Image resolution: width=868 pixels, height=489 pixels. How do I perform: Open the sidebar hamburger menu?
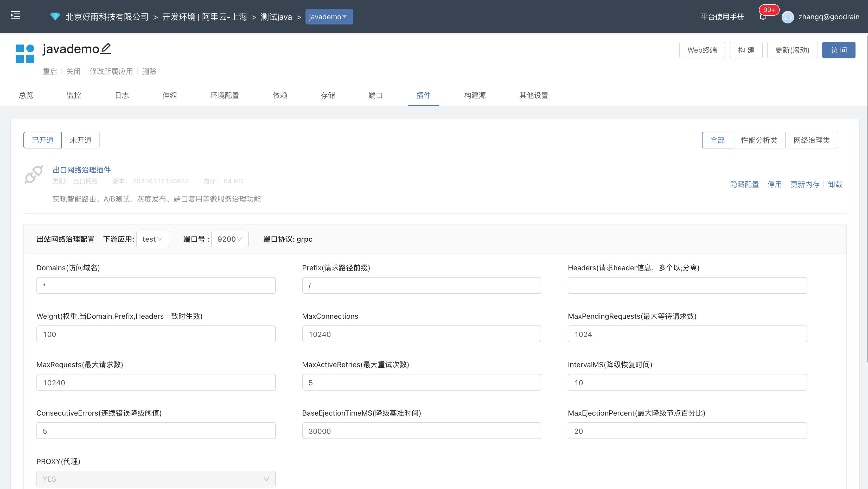tap(15, 15)
